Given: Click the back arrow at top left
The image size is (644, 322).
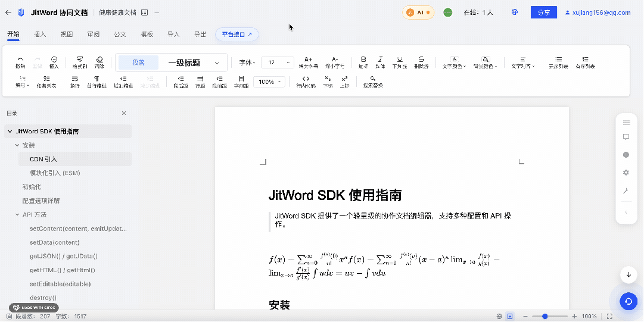Looking at the screenshot, I should tap(8, 12).
